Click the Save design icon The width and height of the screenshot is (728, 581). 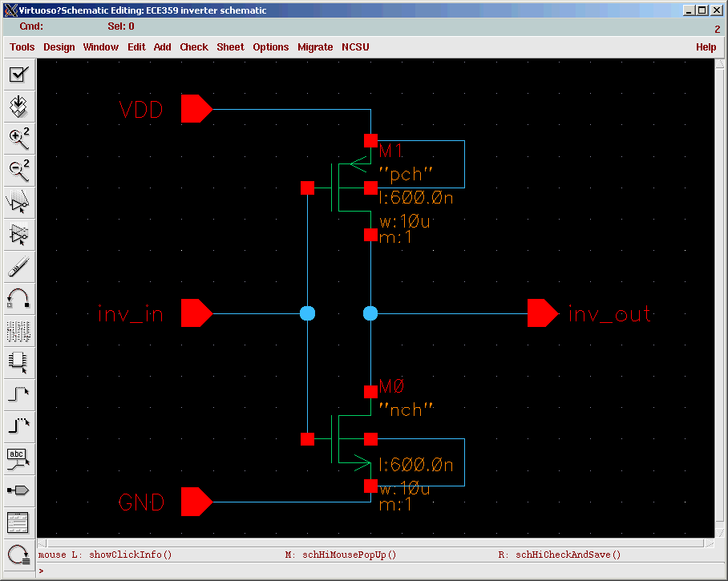tap(18, 107)
